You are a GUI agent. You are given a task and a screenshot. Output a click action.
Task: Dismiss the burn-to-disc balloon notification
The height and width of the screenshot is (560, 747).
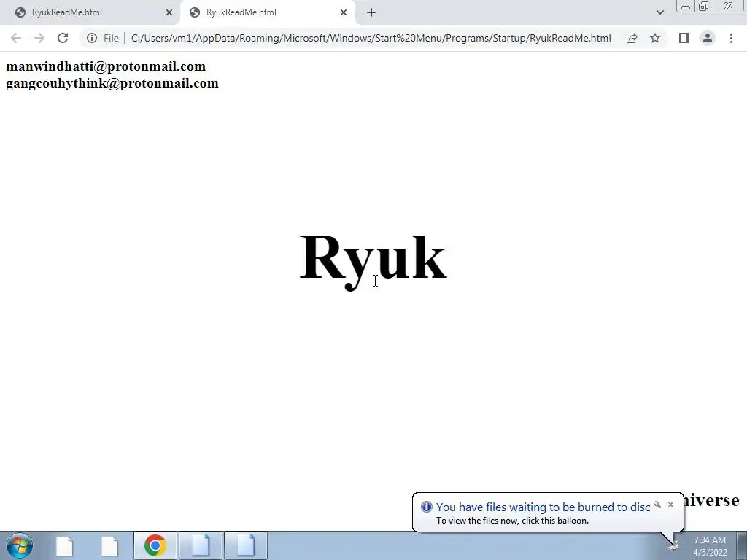tap(671, 505)
